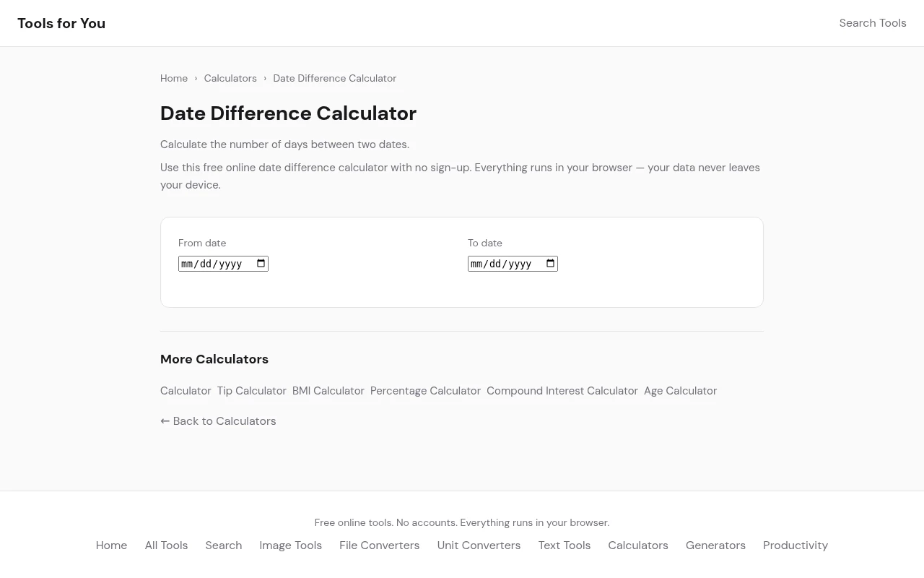924x578 pixels.
Task: Open Search Tools in the header
Action: 872,23
